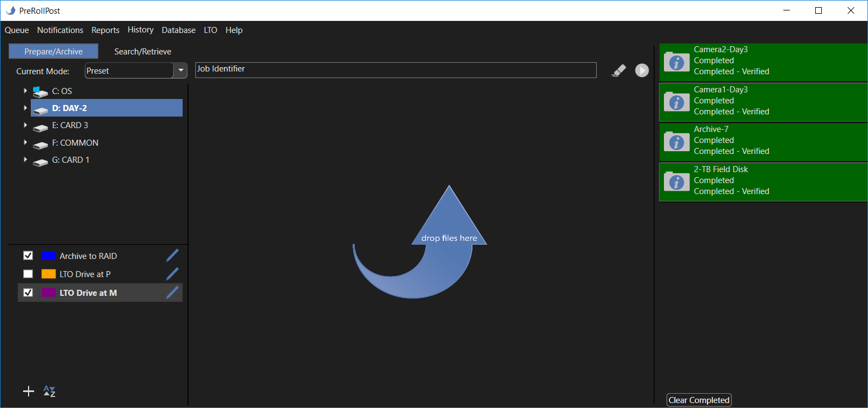The image size is (868, 408).
Task: Minimize the PreRollPost window
Action: click(x=787, y=10)
